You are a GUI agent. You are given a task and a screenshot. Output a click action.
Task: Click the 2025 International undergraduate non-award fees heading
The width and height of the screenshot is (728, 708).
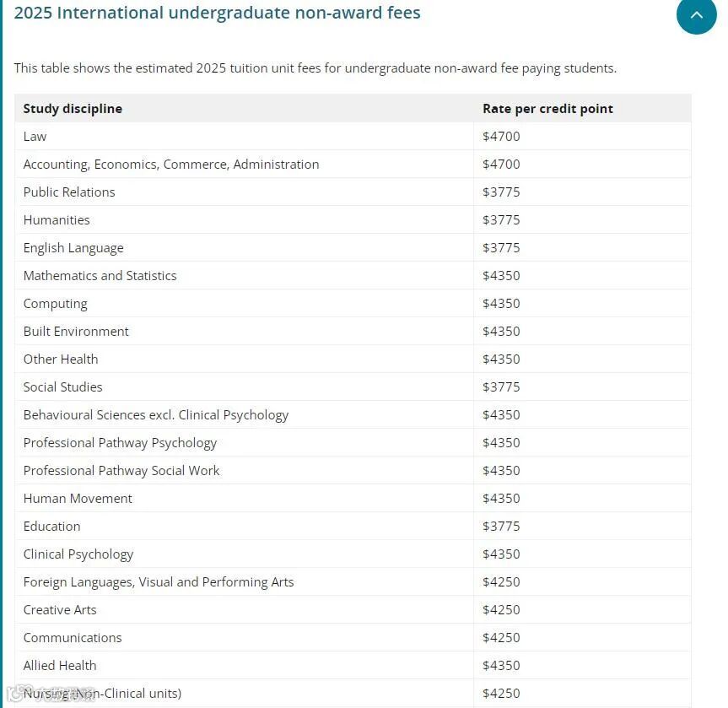[218, 14]
